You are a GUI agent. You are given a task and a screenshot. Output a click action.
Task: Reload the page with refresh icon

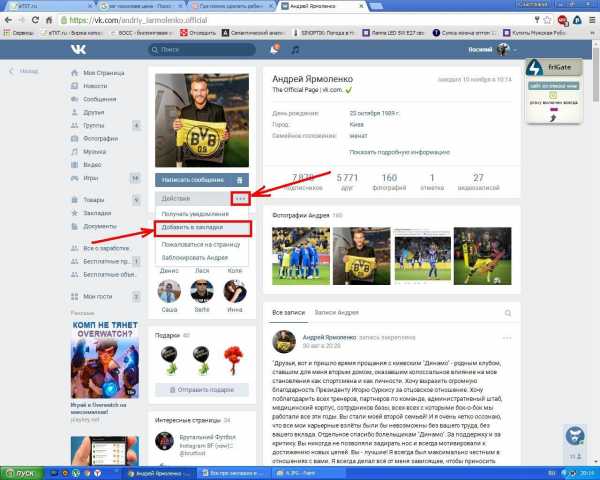click(x=35, y=20)
